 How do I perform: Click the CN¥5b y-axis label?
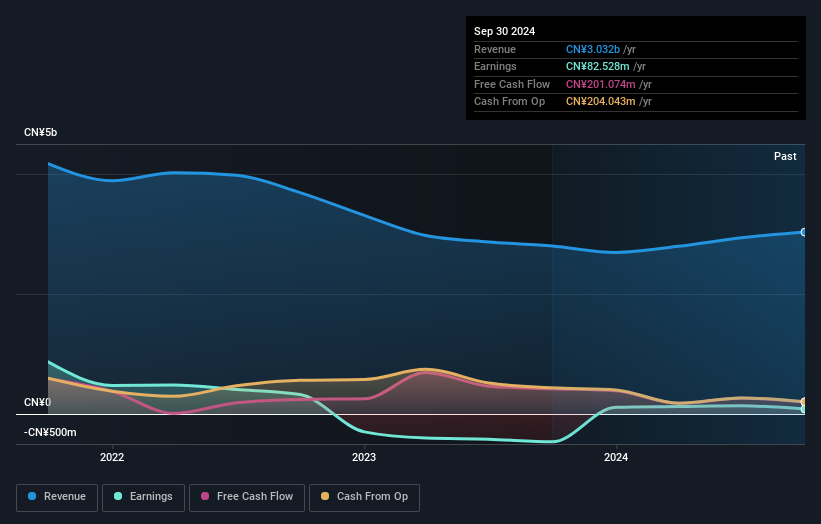tap(40, 132)
